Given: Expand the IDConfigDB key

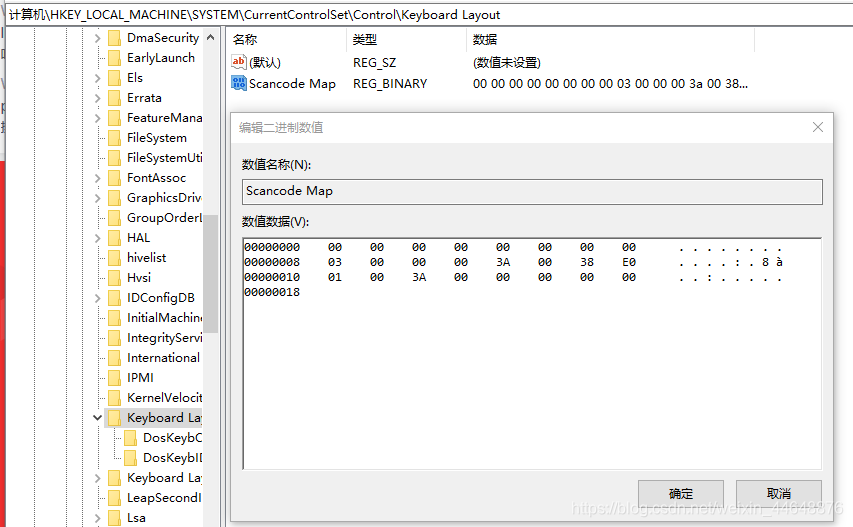Looking at the screenshot, I should click(97, 298).
